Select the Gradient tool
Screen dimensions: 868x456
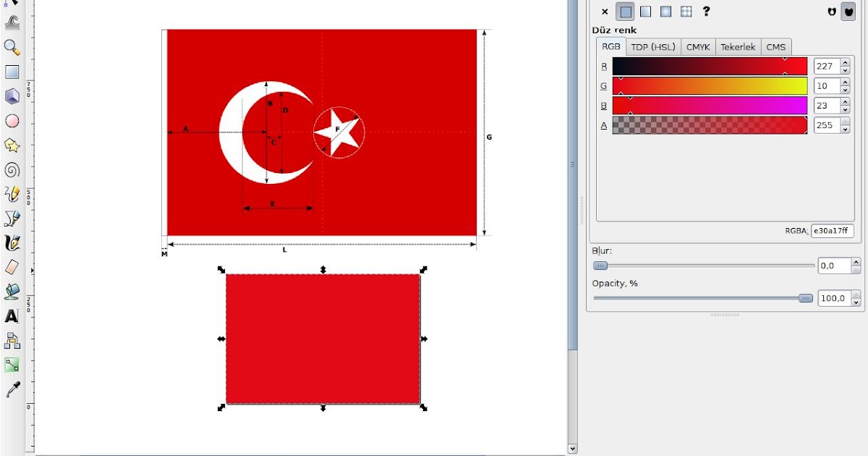point(12,366)
